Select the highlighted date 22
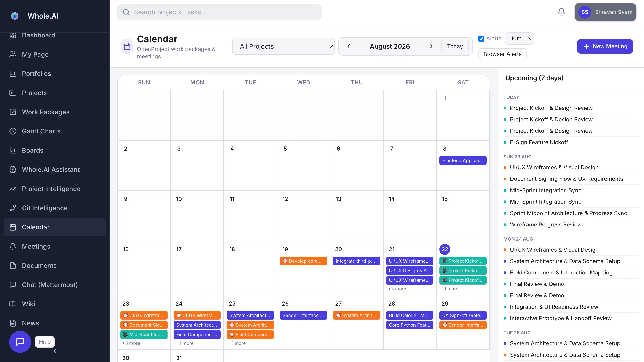 pos(445,249)
